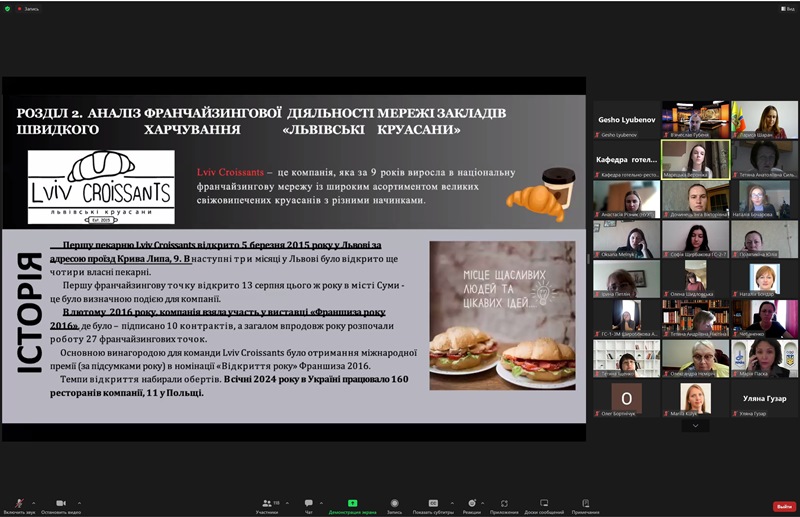This screenshot has width=800, height=517.
Task: Click the green encryption shield icon
Action: click(7, 9)
